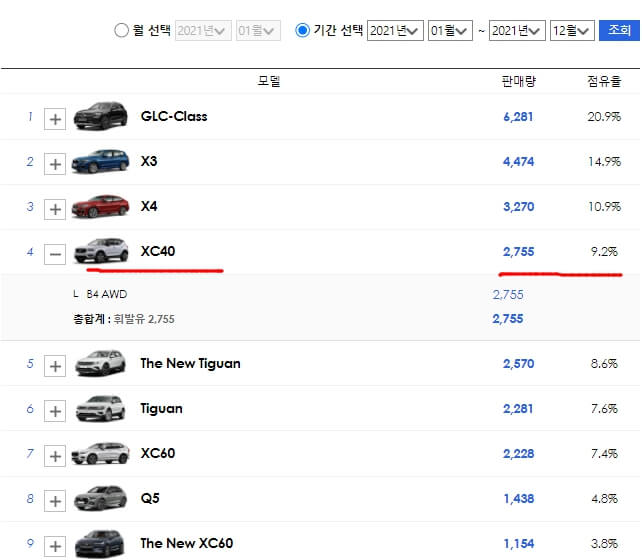Expand the GLC-Class row
This screenshot has width=642, height=560.
[x=55, y=119]
